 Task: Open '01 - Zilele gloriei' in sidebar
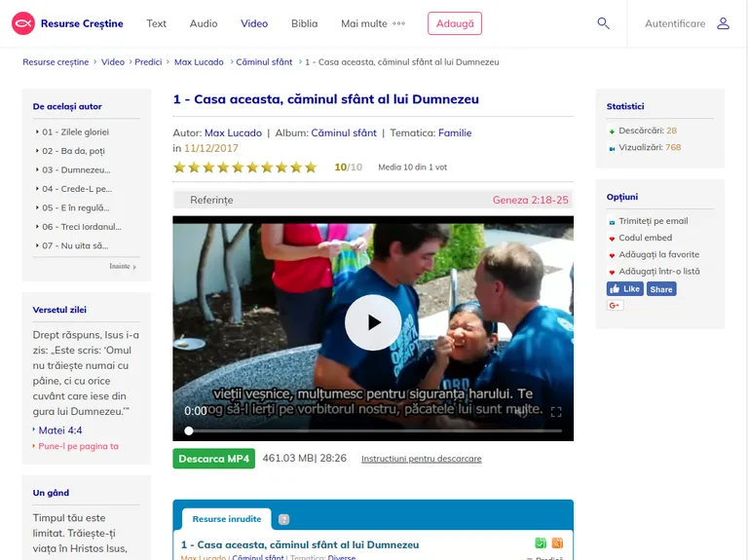(75, 132)
